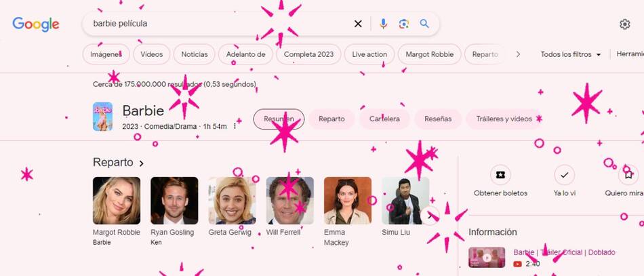
Task: Expand the Reparto section heading
Action: (119, 163)
